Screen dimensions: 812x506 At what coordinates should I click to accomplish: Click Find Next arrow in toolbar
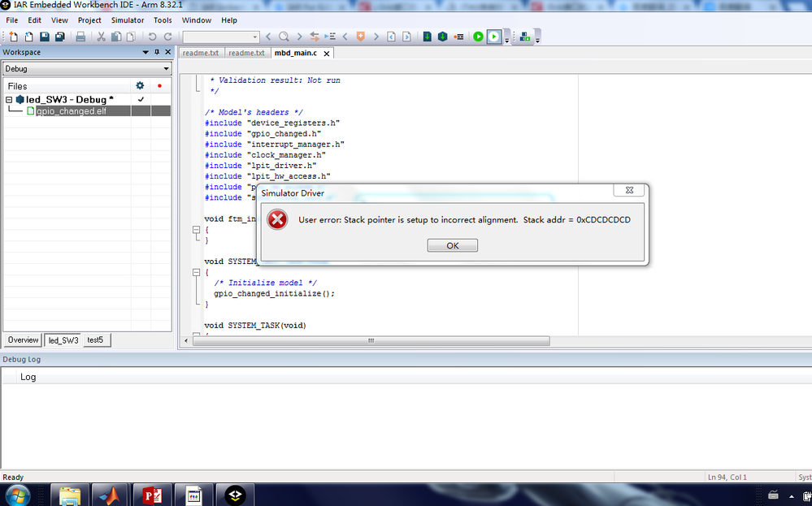tap(299, 37)
